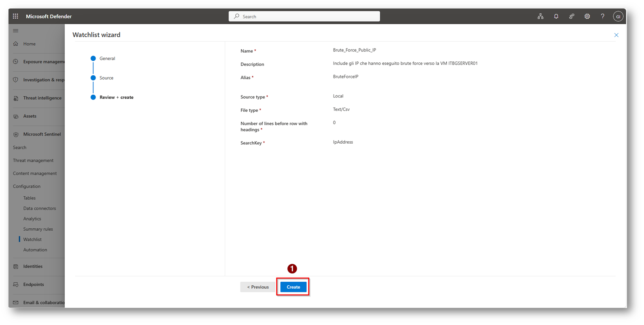Image resolution: width=644 pixels, height=325 pixels.
Task: Expand Email & collaboration navigation item
Action: coord(44,303)
